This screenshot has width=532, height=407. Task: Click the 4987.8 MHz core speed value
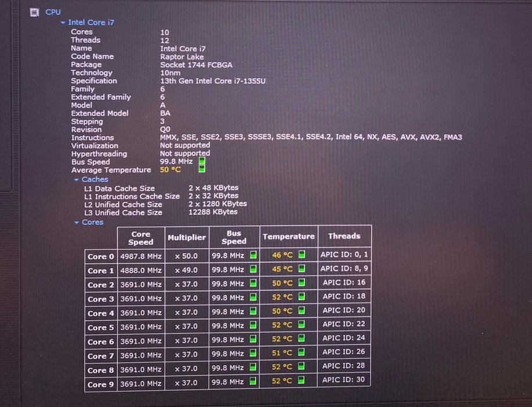(141, 256)
